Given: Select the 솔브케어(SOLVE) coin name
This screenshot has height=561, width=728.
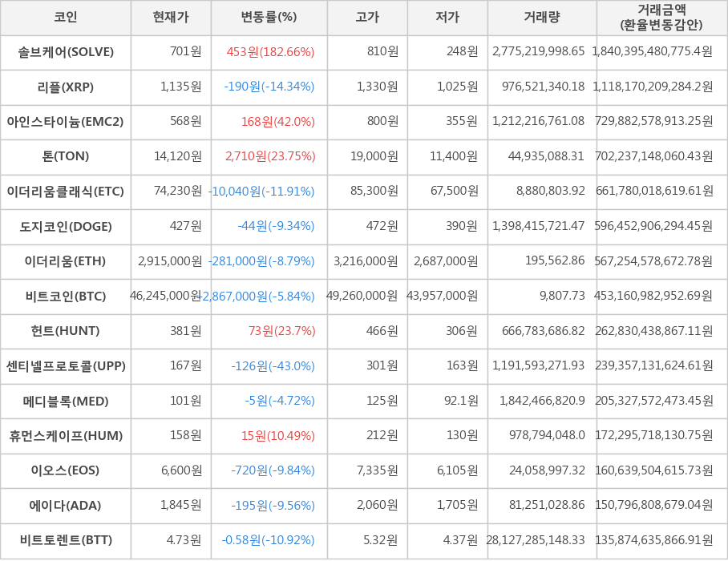Looking at the screenshot, I should tap(66, 52).
